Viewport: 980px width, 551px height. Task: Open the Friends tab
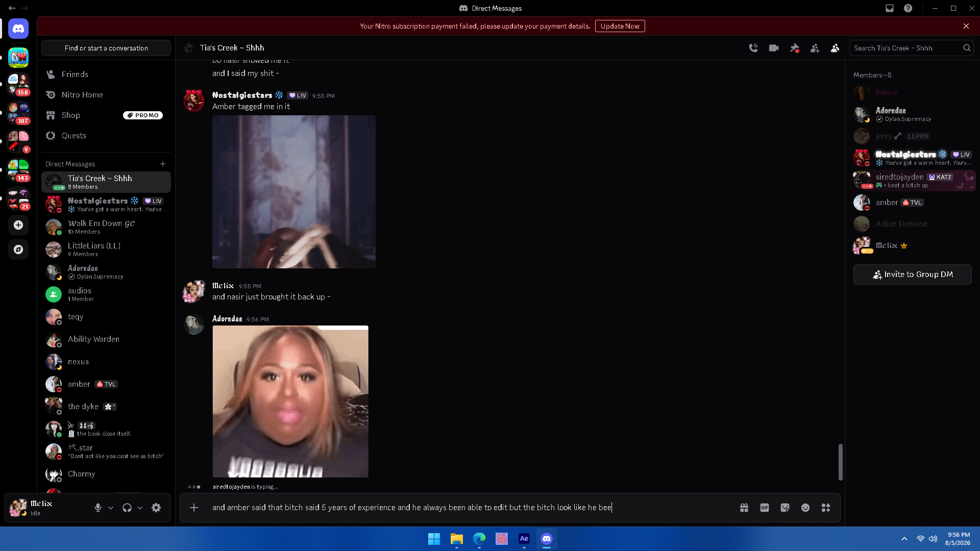tap(106, 74)
